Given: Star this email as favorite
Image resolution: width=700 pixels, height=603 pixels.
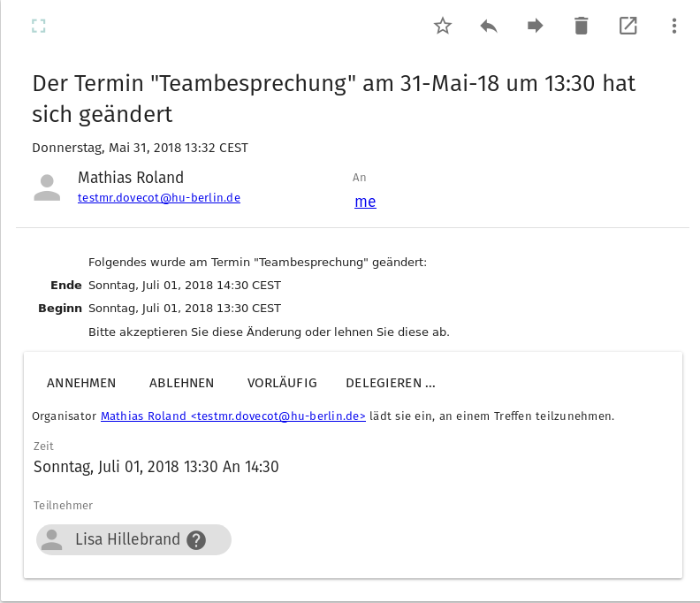Looking at the screenshot, I should (x=443, y=26).
